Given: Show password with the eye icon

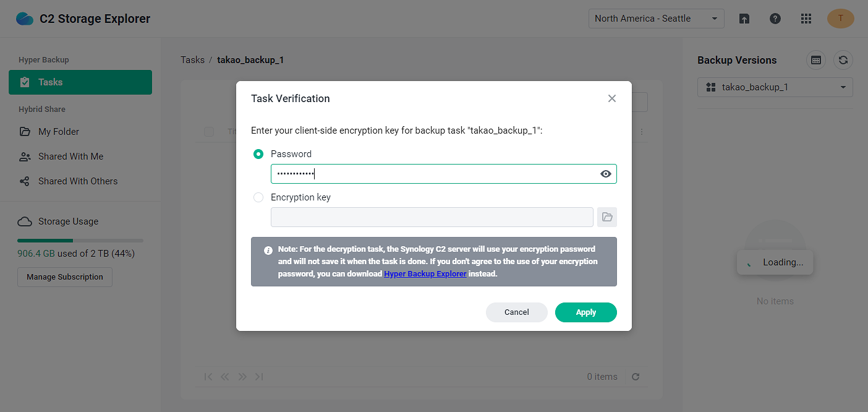Looking at the screenshot, I should [606, 174].
